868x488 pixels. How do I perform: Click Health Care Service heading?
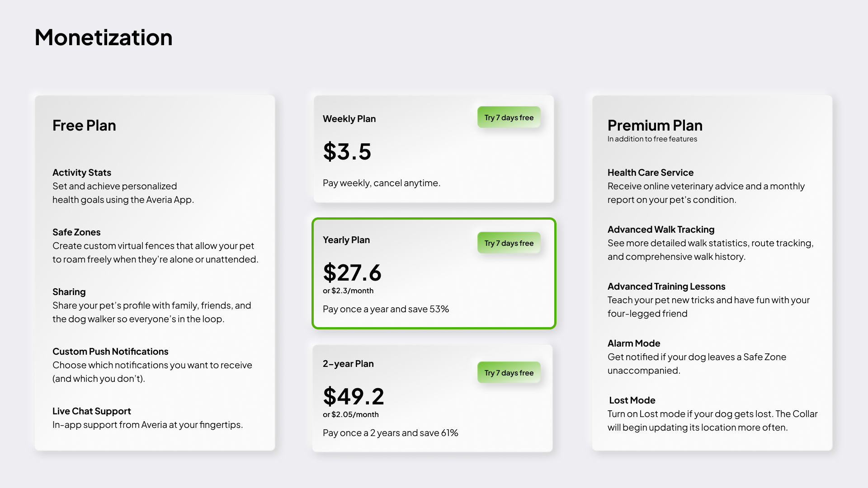[x=650, y=173]
